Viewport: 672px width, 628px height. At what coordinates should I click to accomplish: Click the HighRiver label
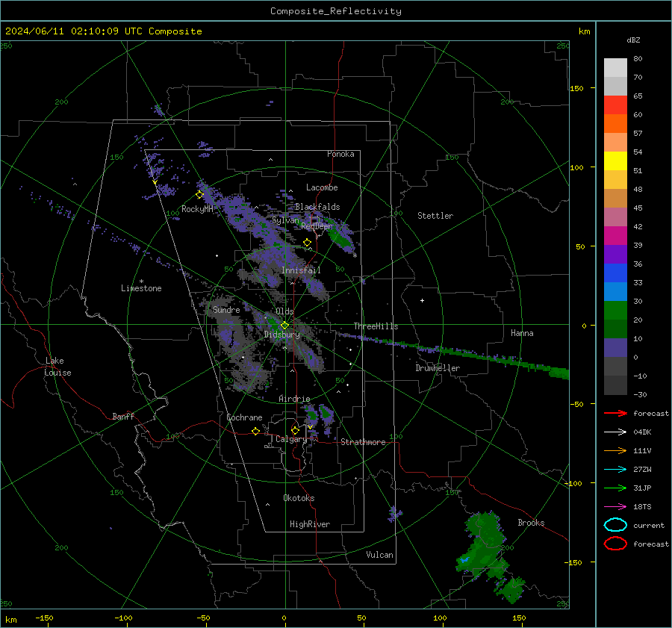point(310,524)
